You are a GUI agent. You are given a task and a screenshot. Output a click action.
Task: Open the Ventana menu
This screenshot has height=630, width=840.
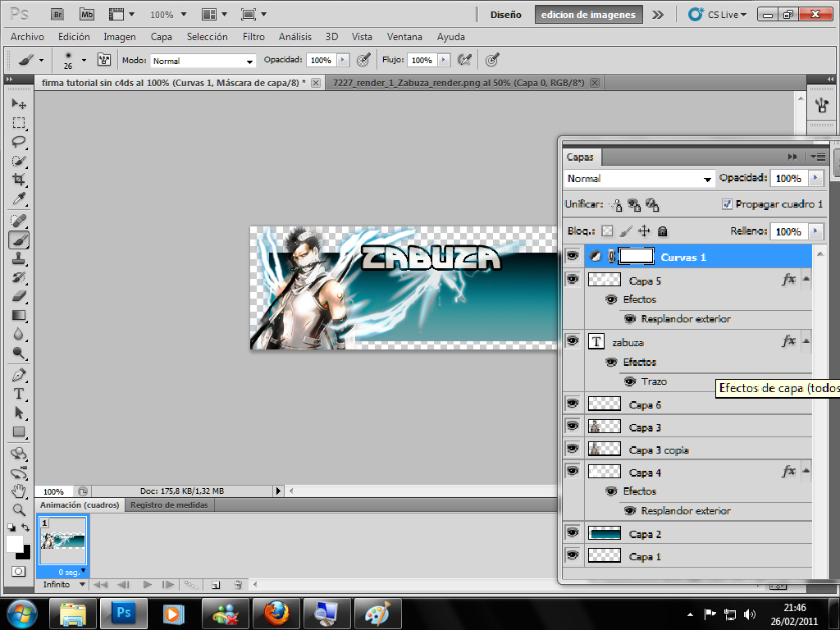click(404, 37)
